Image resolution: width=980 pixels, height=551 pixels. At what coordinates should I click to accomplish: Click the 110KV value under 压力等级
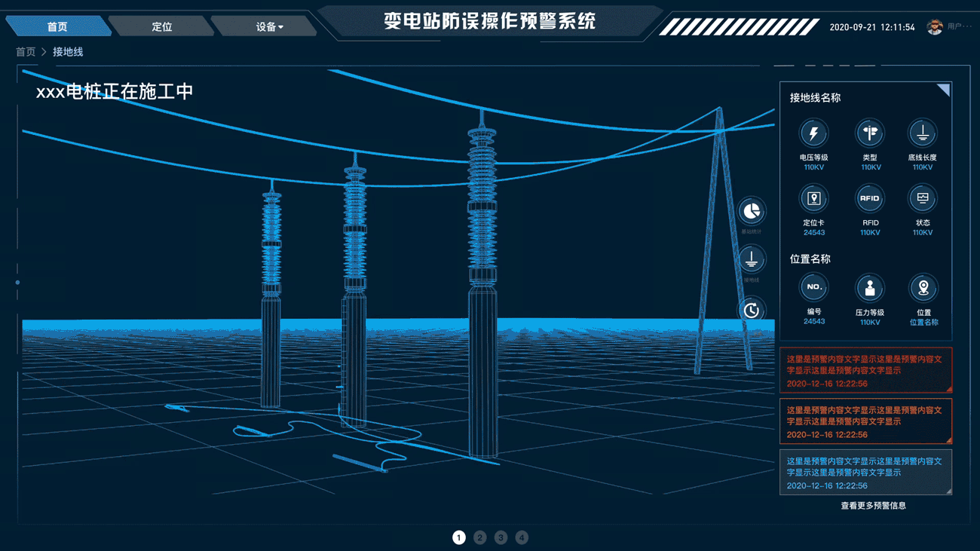pos(870,323)
